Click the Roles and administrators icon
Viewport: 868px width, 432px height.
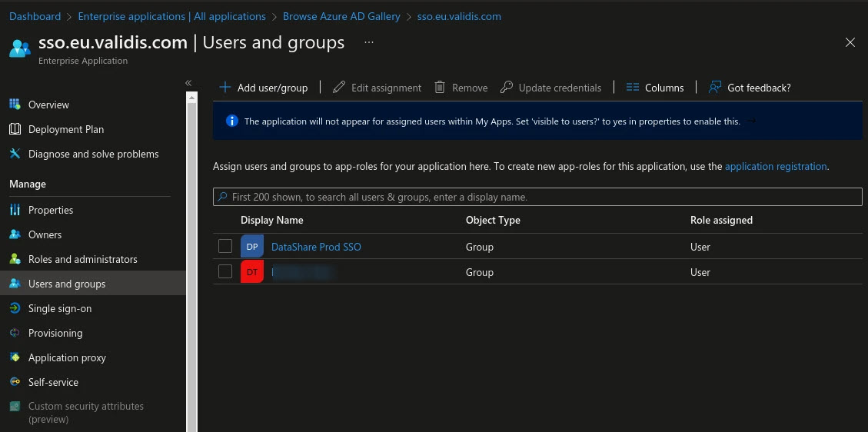tap(15, 259)
